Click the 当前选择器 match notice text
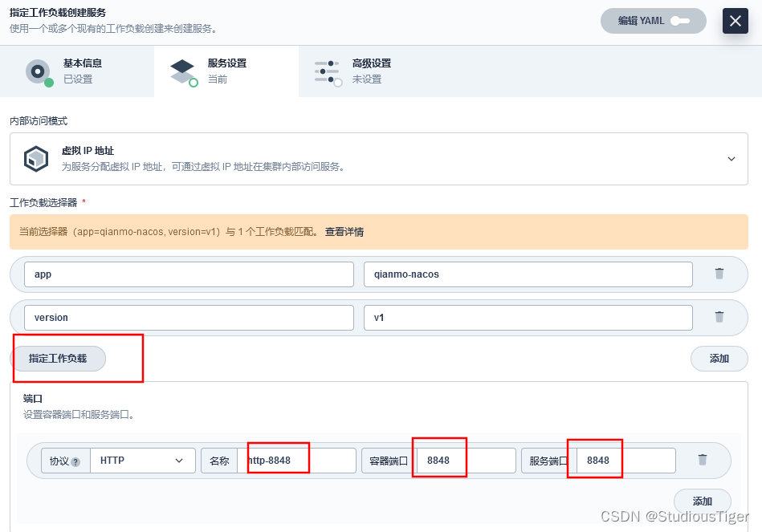The image size is (762, 532). (x=169, y=232)
